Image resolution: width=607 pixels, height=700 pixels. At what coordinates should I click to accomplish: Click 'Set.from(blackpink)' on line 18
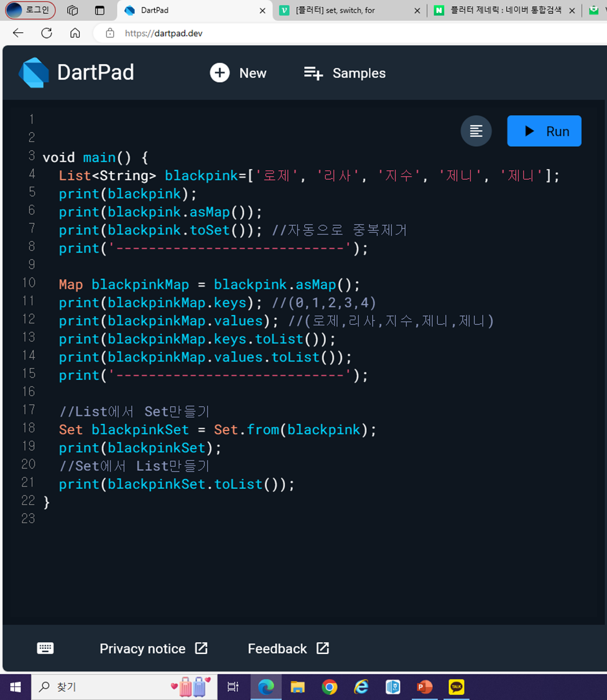tap(290, 430)
